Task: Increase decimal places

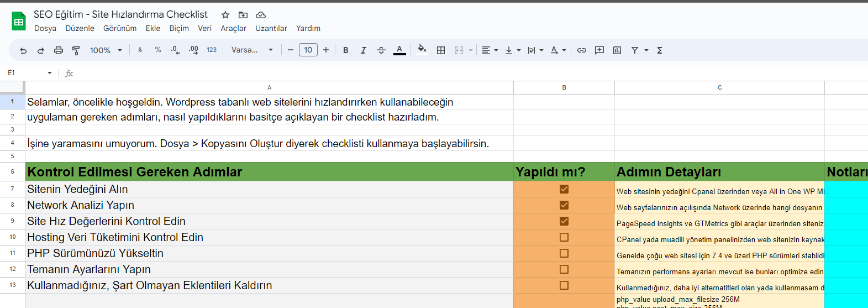Action: (x=193, y=50)
